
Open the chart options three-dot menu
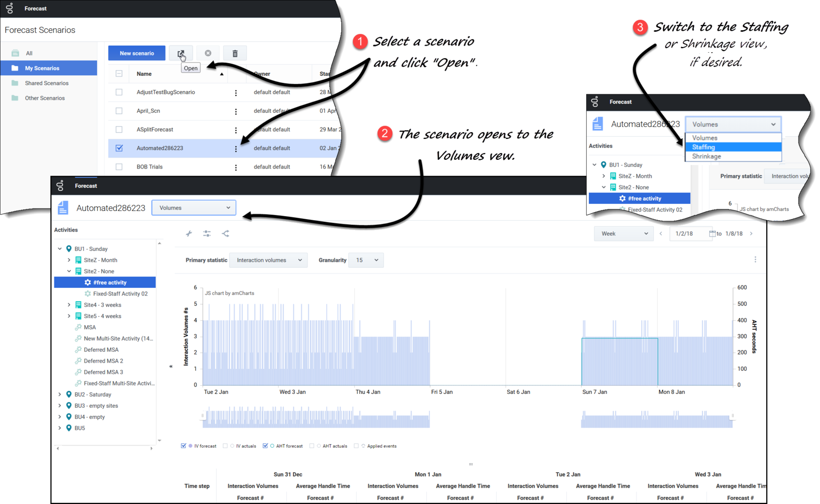(755, 260)
